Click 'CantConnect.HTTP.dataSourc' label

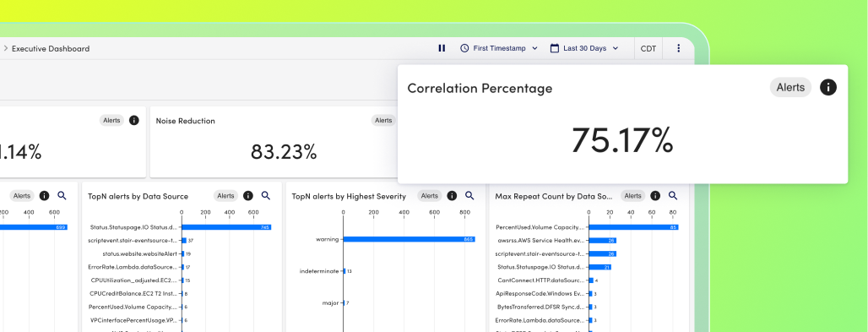tap(541, 280)
